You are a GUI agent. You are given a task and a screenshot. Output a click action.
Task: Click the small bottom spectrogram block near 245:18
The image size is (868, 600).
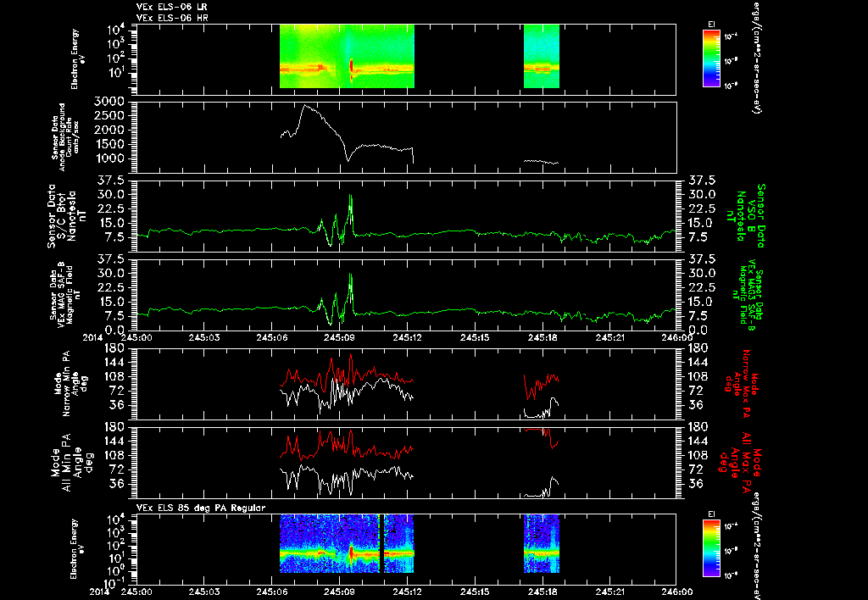542,543
